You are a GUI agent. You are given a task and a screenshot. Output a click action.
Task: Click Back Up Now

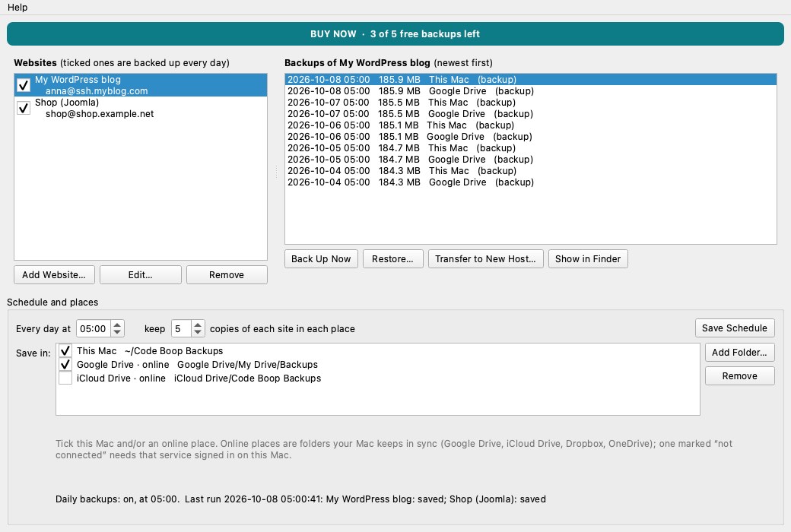pos(321,258)
